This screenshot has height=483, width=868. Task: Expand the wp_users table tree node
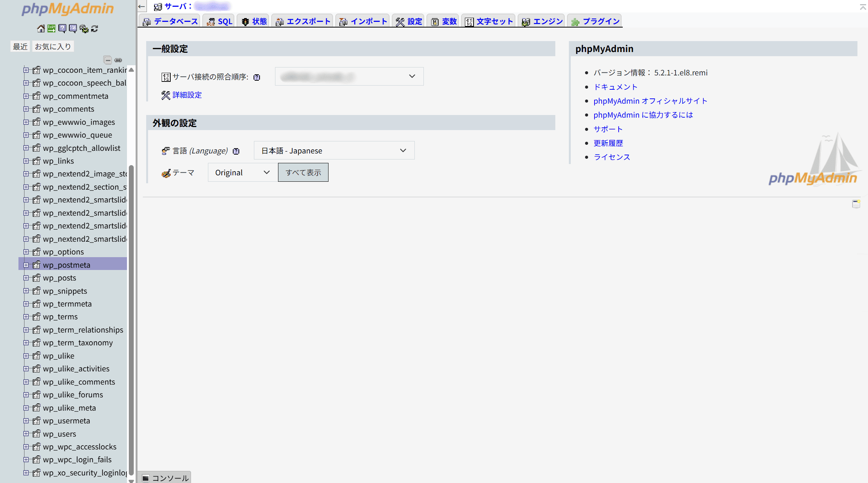[26, 434]
